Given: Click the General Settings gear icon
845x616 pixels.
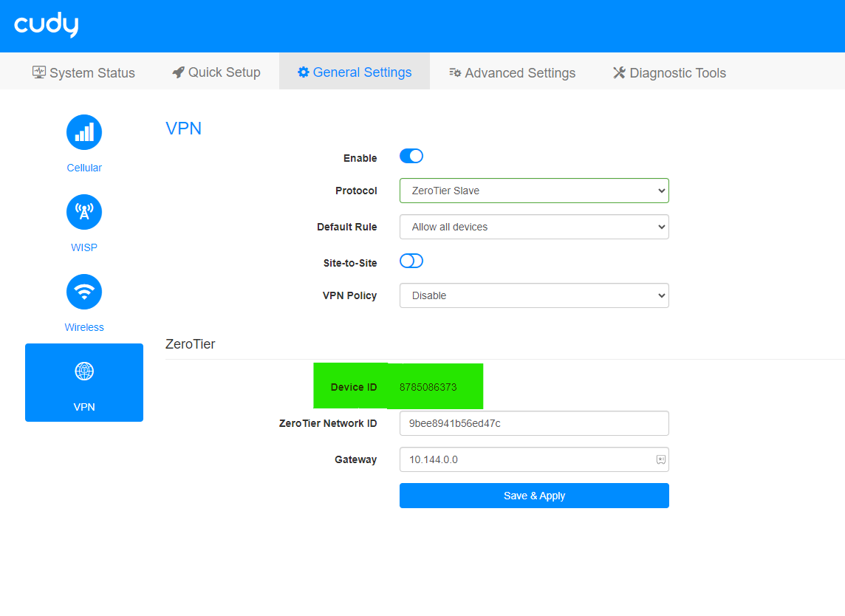Looking at the screenshot, I should pyautogui.click(x=304, y=72).
